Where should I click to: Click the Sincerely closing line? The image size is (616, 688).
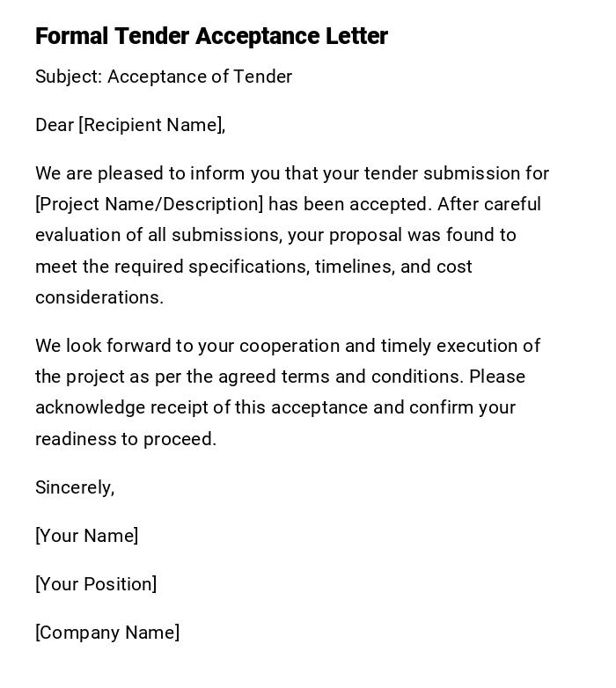[x=75, y=487]
